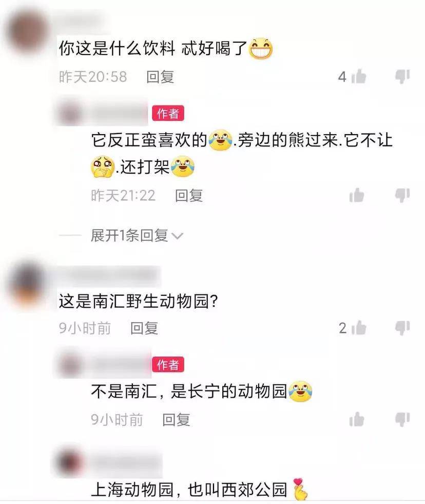
Task: Open avatar of the 南汇野生动物园 commenter
Action: (28, 284)
